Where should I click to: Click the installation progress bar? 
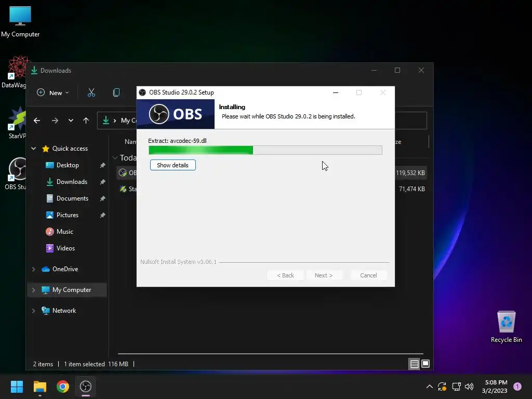(265, 150)
